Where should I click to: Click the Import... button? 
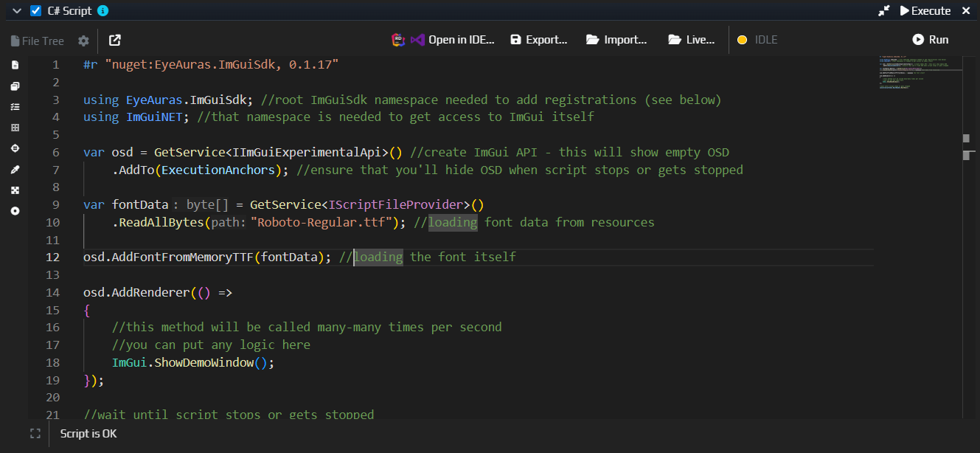point(616,41)
